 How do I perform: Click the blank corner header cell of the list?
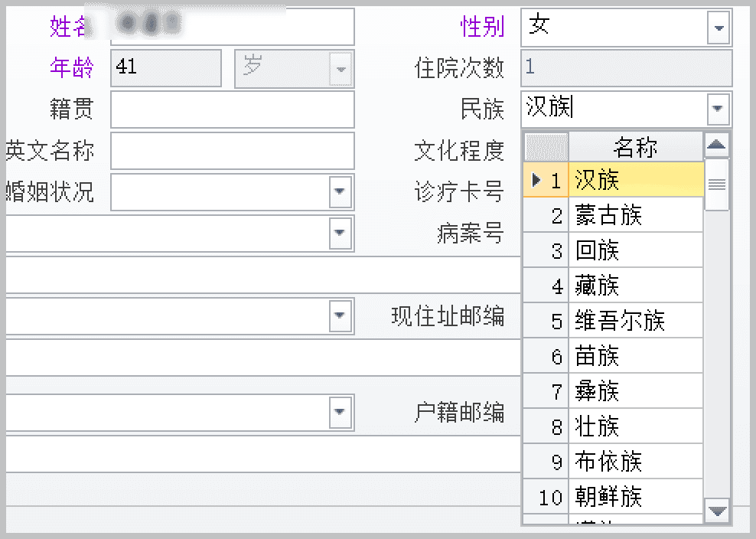click(x=546, y=147)
